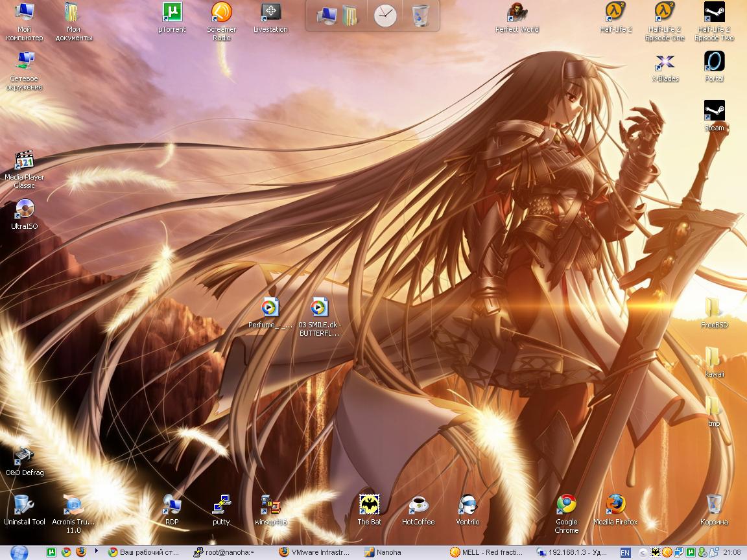Viewport: 747px width, 560px height.
Task: Click The Bat tray icon
Action: 656,552
